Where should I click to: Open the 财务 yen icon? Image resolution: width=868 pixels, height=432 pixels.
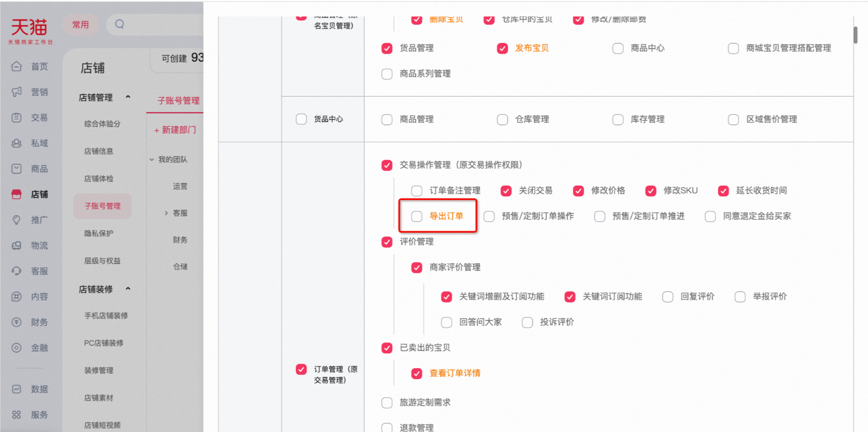coord(16,322)
